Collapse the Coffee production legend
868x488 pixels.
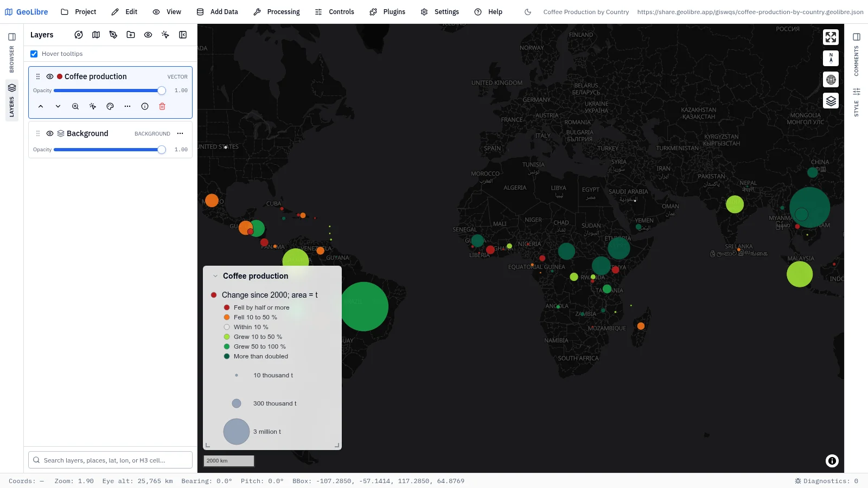coord(215,276)
